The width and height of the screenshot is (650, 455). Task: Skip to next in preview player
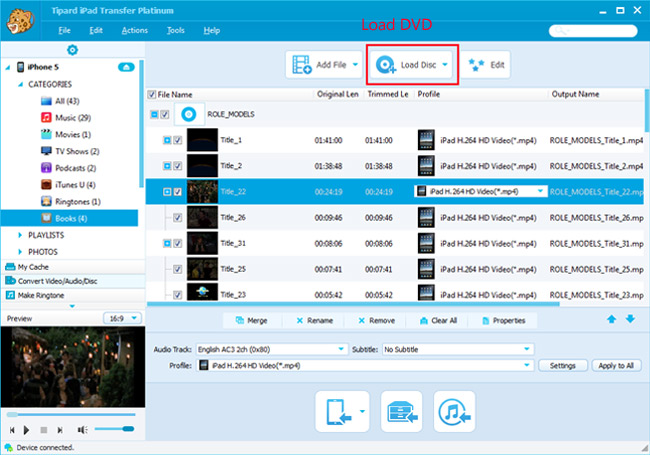(x=60, y=430)
